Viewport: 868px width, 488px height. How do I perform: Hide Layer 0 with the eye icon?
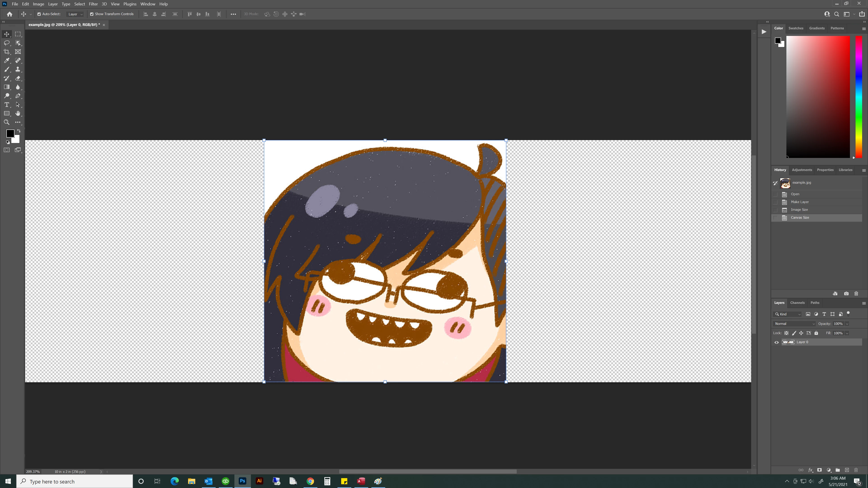[x=777, y=342]
